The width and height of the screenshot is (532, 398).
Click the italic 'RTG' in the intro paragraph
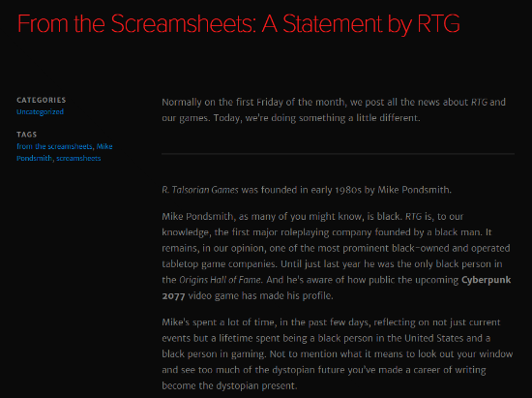(x=479, y=102)
